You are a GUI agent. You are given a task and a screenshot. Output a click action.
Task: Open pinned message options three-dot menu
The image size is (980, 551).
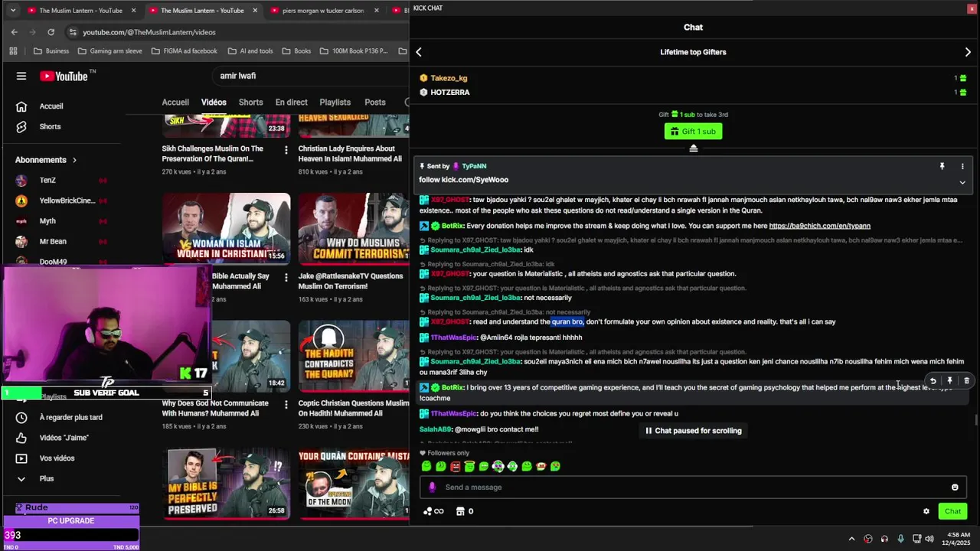pyautogui.click(x=962, y=166)
